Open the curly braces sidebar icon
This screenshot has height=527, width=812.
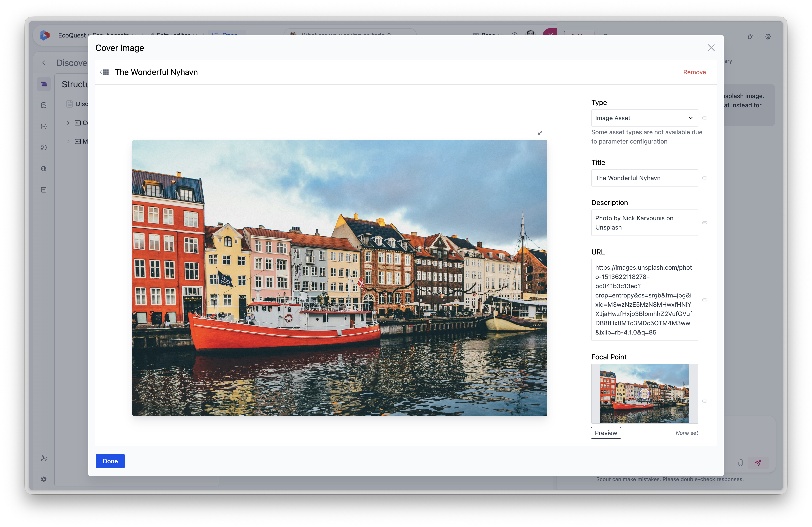coord(44,127)
